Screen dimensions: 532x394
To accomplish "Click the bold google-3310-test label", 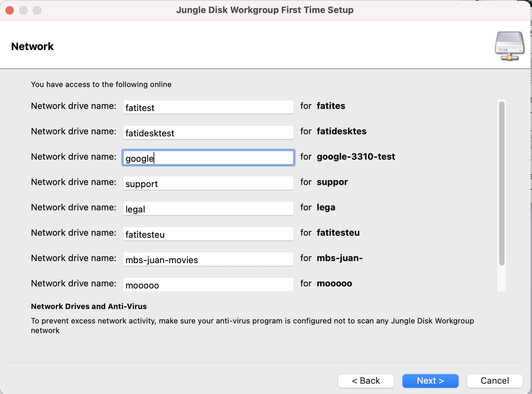I will [x=356, y=157].
